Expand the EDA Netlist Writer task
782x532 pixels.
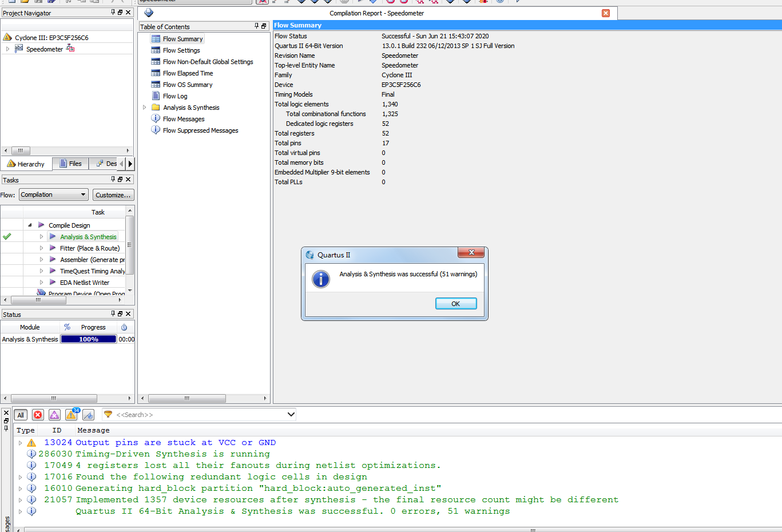click(41, 283)
